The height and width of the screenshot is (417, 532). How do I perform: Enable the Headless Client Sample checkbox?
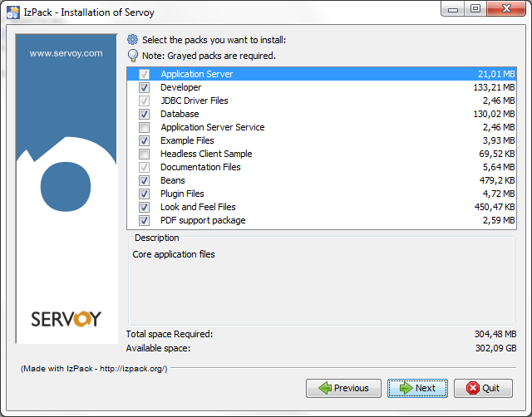point(144,154)
